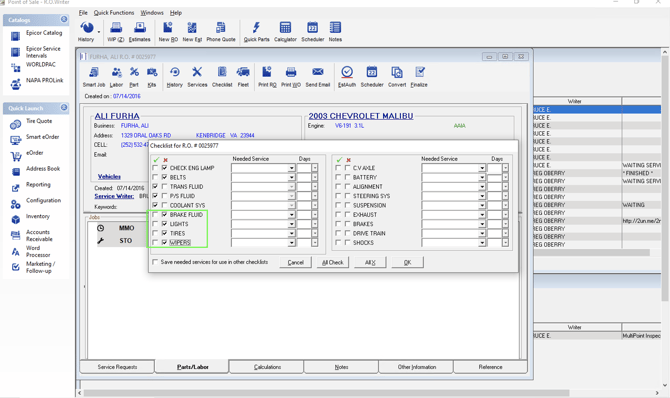Click the All Check button
The width and height of the screenshot is (670, 398).
coord(333,262)
